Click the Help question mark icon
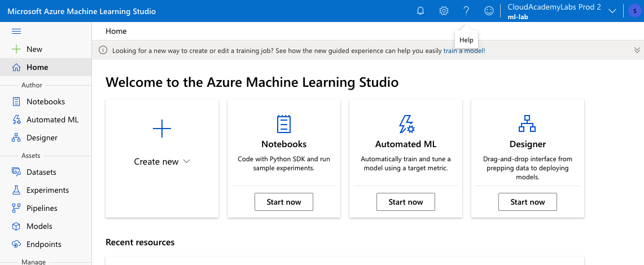Image resolution: width=644 pixels, height=265 pixels. [466, 11]
